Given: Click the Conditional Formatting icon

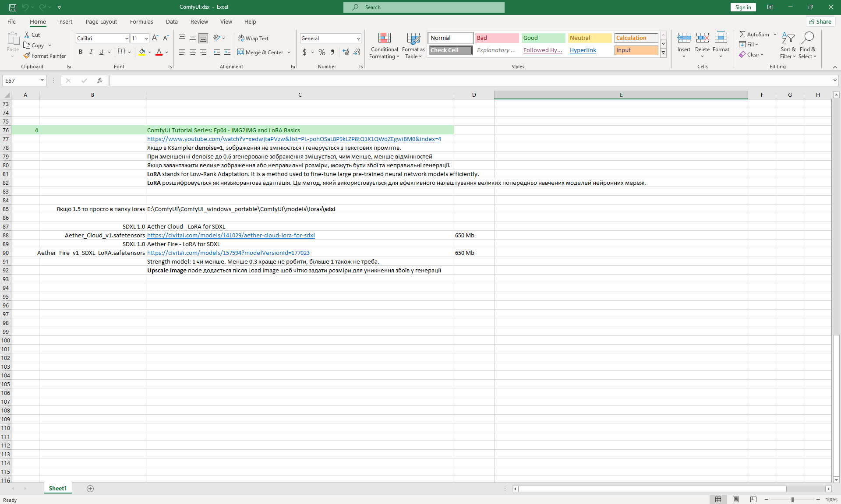Looking at the screenshot, I should point(384,39).
